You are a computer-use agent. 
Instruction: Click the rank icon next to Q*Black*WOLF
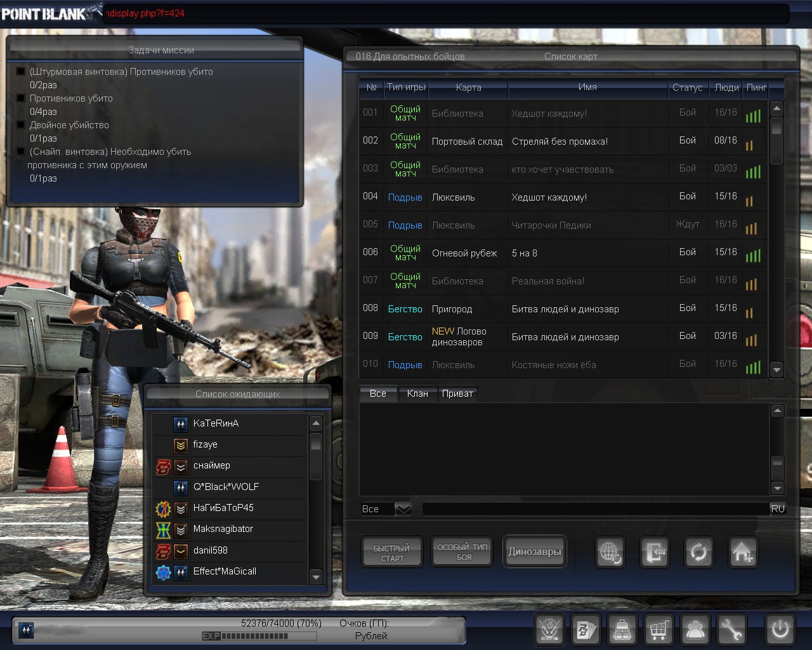[181, 487]
